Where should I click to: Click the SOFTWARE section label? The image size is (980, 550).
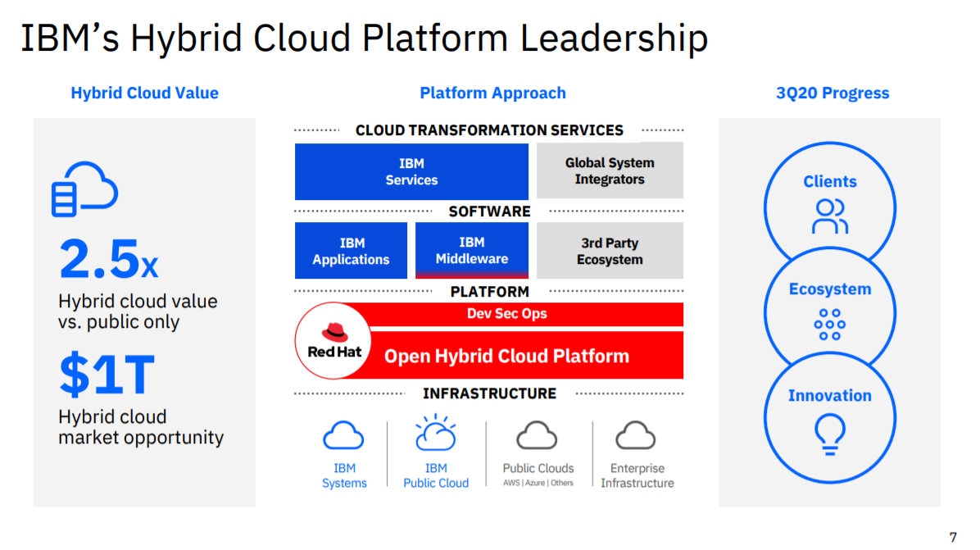(489, 211)
